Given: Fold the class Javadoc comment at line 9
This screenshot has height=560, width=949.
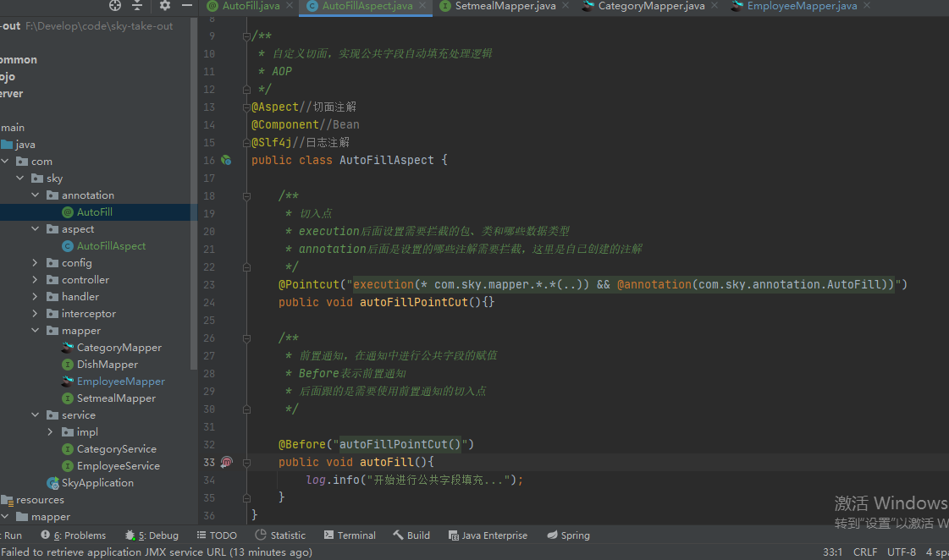Looking at the screenshot, I should click(246, 36).
